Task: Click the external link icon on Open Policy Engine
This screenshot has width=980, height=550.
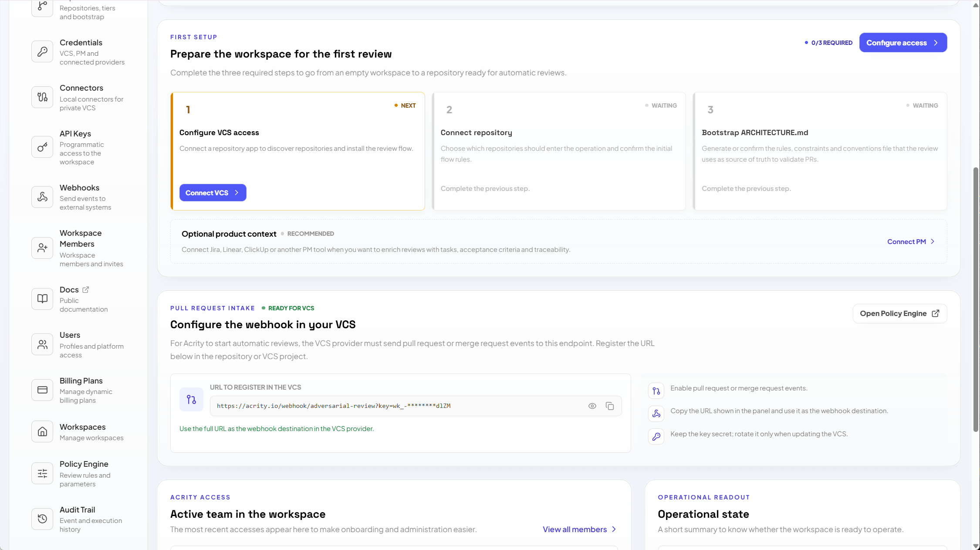Action: tap(936, 313)
